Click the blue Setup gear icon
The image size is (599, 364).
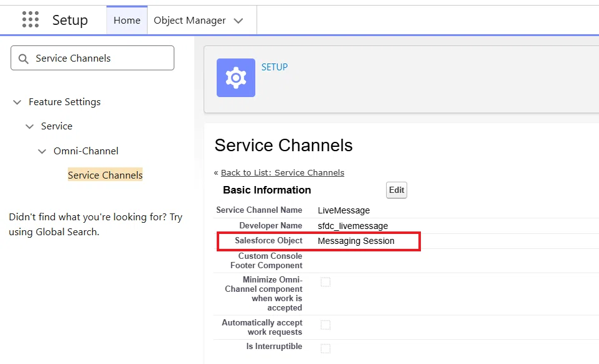236,78
